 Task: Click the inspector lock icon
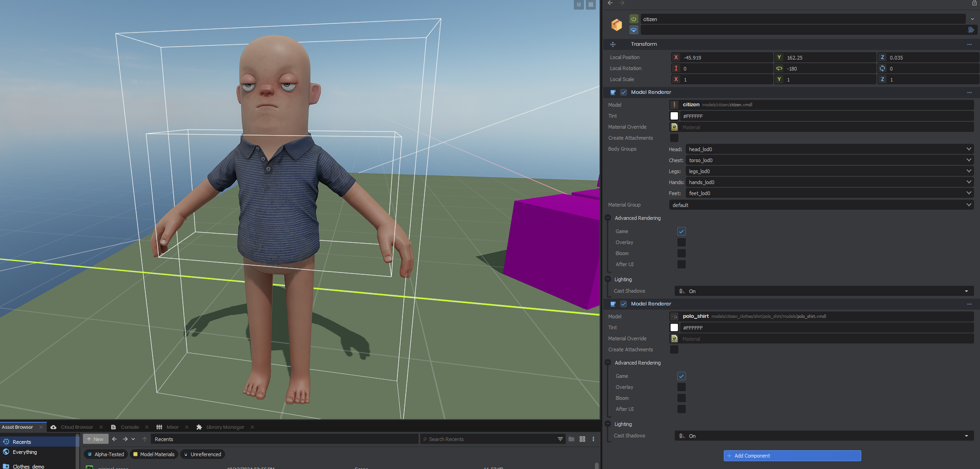pos(974,3)
